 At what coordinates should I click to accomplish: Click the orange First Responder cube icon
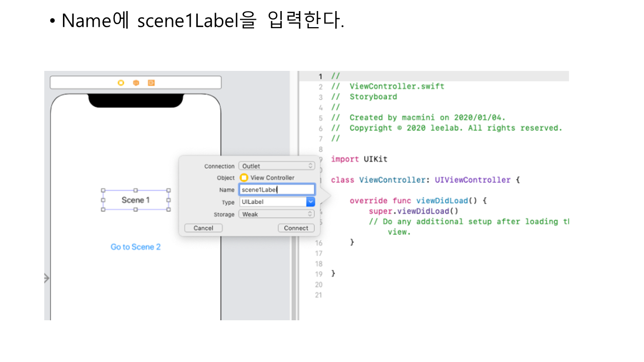click(136, 83)
